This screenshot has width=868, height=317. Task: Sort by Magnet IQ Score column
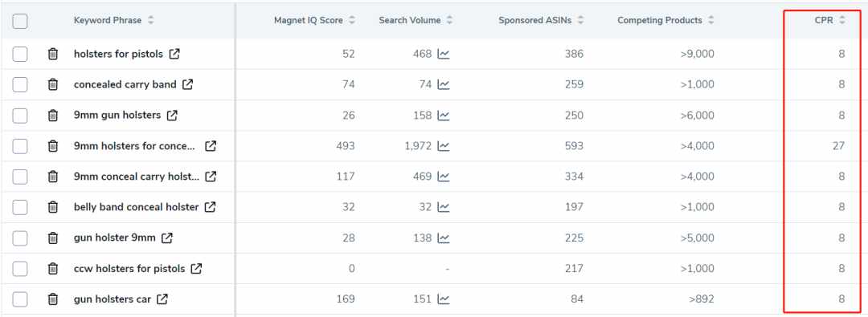[351, 21]
